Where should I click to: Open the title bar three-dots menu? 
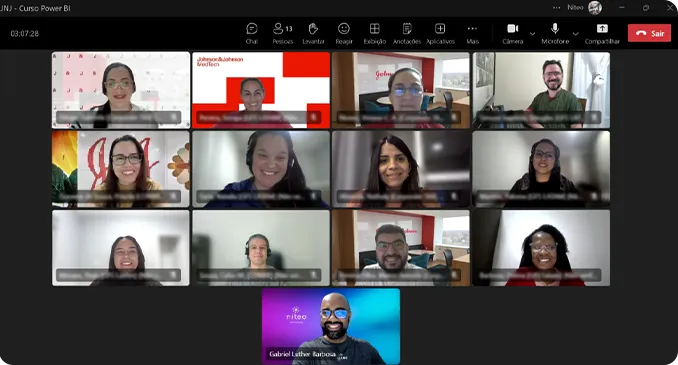tap(556, 7)
